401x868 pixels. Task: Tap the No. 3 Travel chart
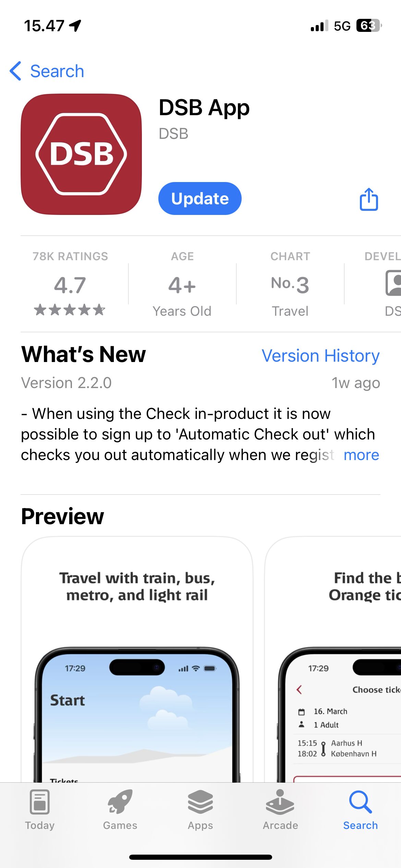290,285
